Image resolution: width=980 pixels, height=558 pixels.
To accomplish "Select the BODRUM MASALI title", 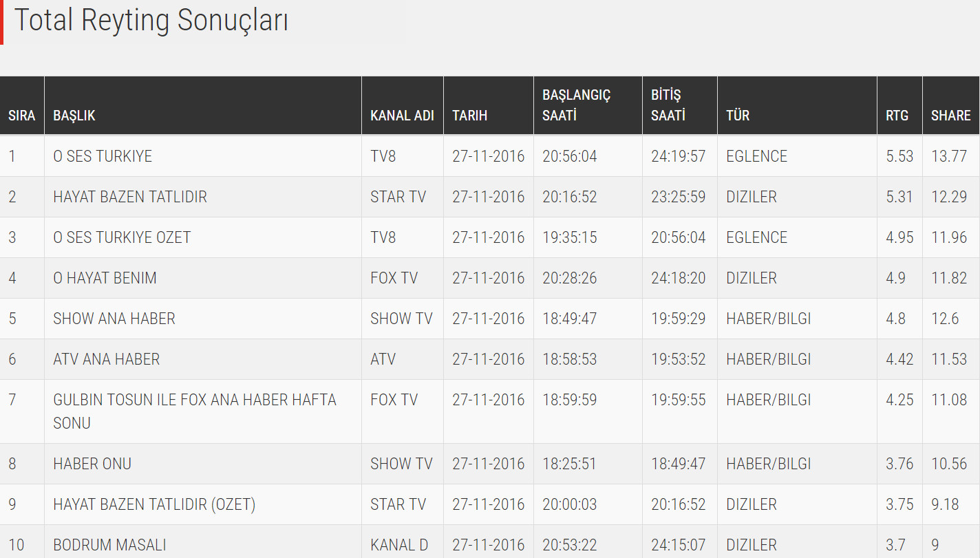I will pos(109,545).
